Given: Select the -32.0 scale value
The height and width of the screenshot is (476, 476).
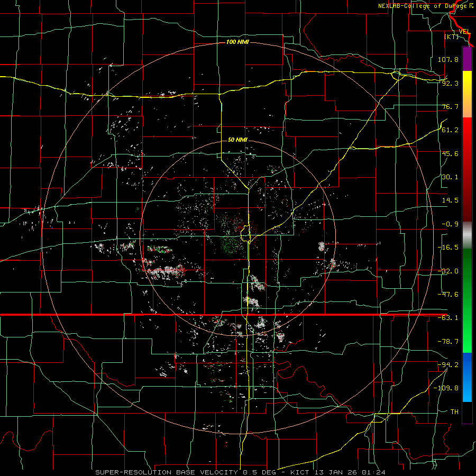Looking at the screenshot, I should point(448,271).
